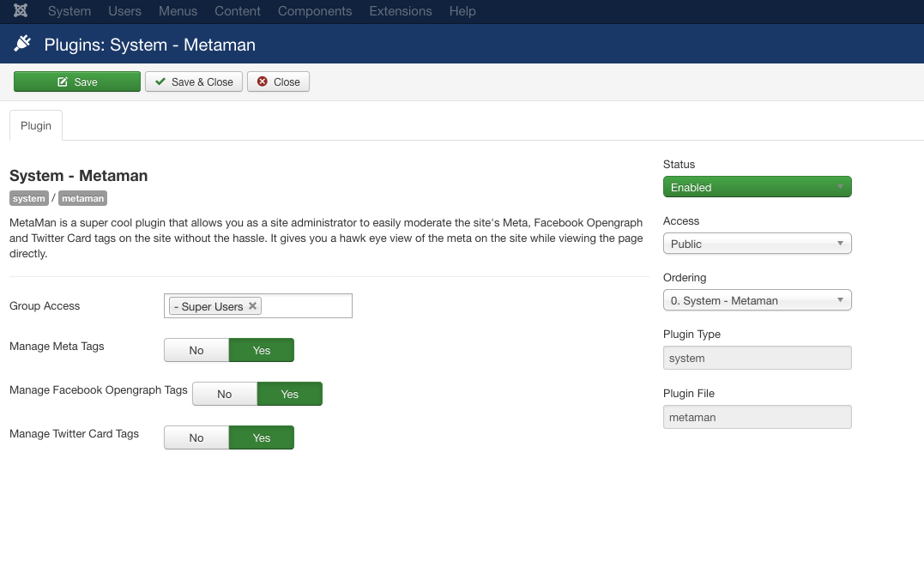This screenshot has width=924, height=573.
Task: Open the Users menu
Action: [125, 10]
